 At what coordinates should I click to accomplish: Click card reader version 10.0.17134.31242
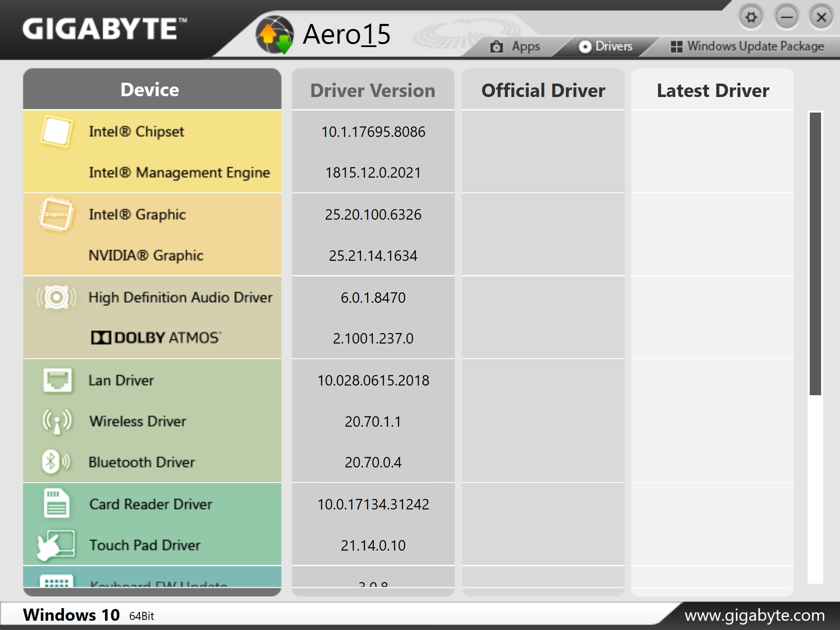pos(373,504)
